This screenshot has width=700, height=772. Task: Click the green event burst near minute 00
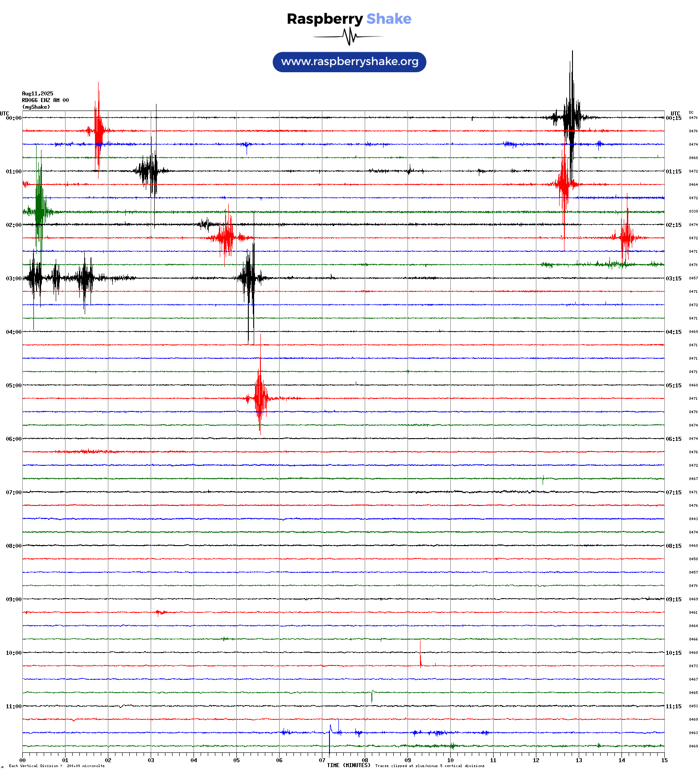point(40,211)
